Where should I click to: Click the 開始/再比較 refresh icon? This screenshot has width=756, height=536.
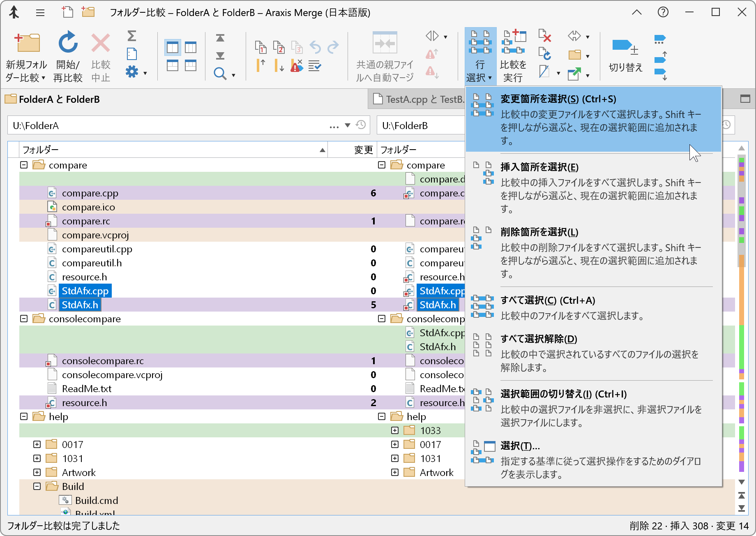point(68,43)
